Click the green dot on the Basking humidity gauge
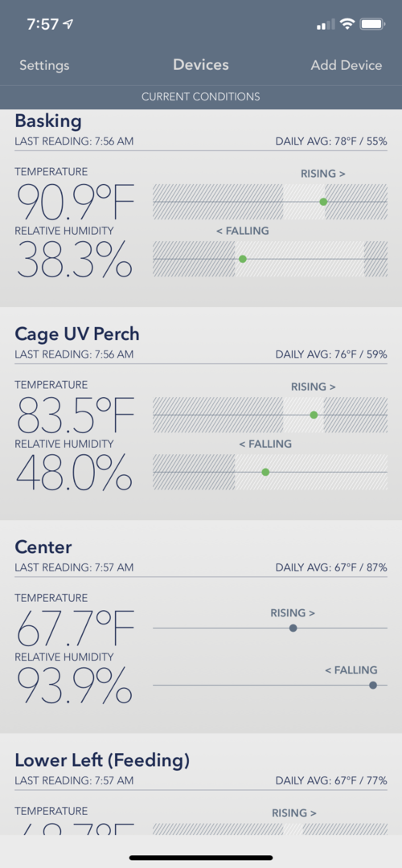Viewport: 402px width, 868px height. (x=243, y=259)
